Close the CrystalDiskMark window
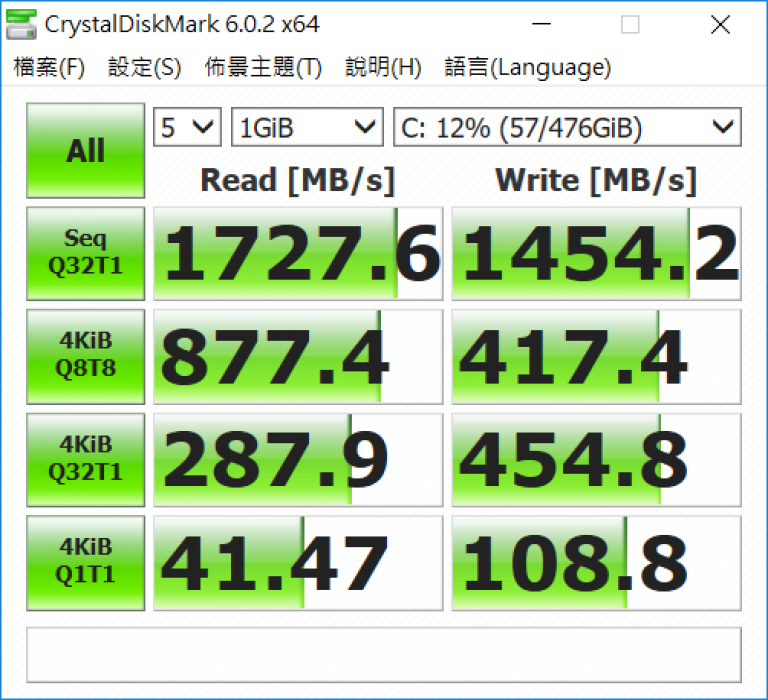This screenshot has width=768, height=700. (720, 24)
